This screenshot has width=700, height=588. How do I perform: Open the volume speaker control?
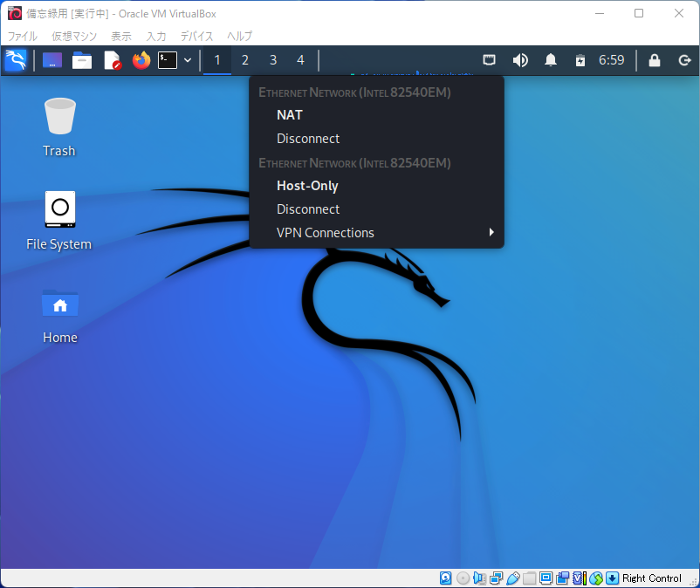[x=520, y=60]
